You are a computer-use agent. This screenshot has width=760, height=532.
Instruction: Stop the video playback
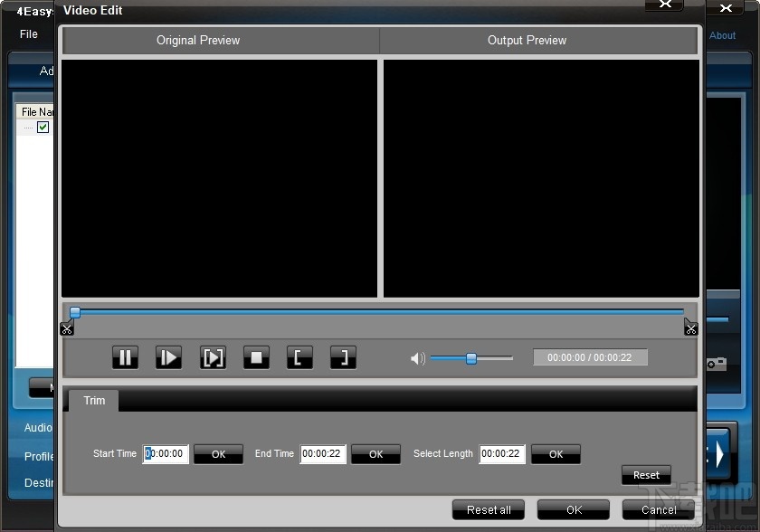tap(256, 357)
